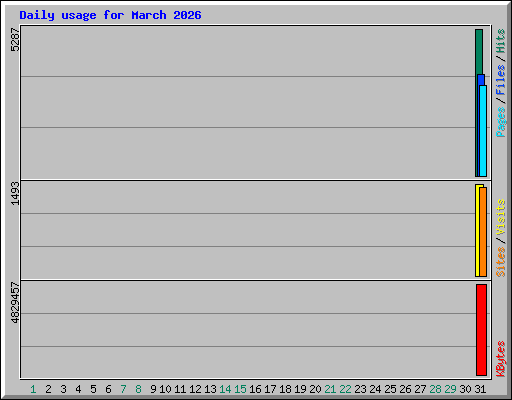The height and width of the screenshot is (400, 512).
Task: Click day 12 on the x-axis
Action: point(195,389)
